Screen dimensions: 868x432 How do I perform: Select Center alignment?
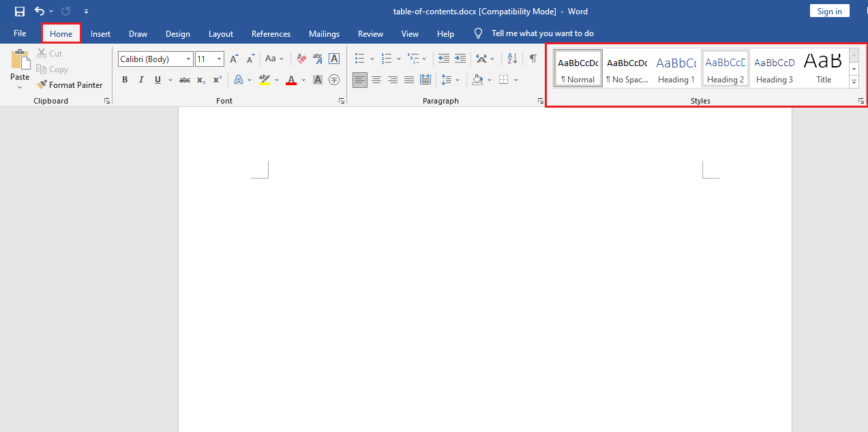point(376,80)
